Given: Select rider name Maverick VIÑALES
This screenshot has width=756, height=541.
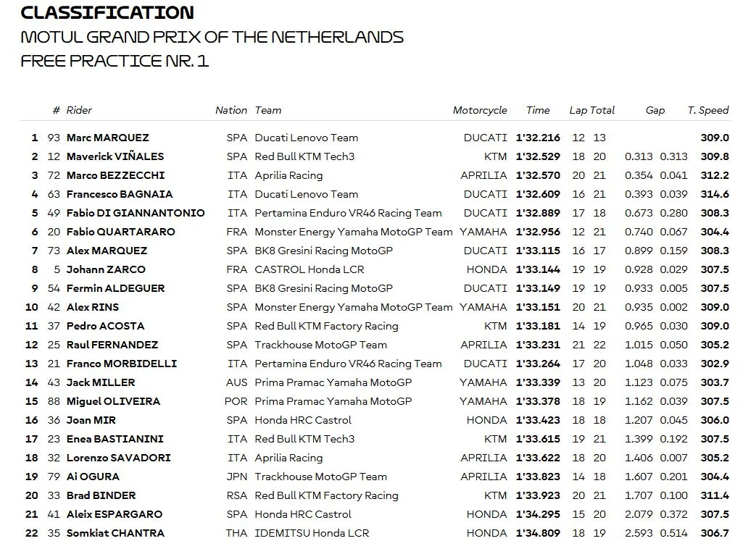Looking at the screenshot, I should coord(115,156).
